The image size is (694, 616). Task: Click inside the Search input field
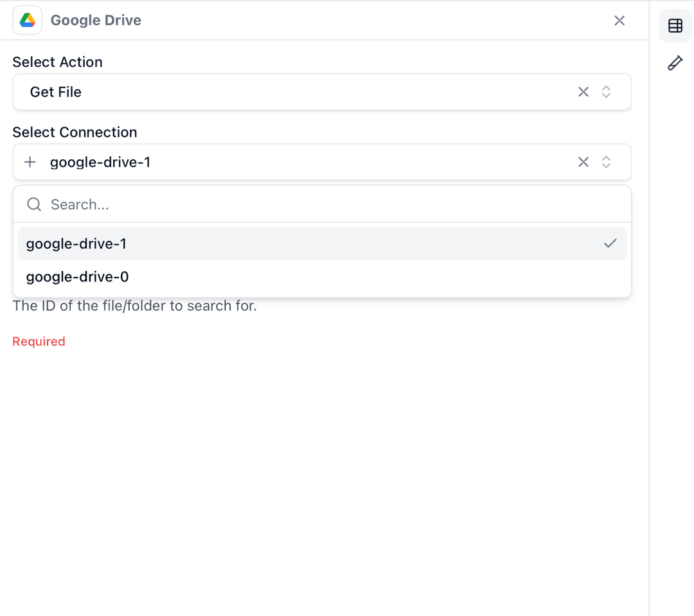coord(193,204)
